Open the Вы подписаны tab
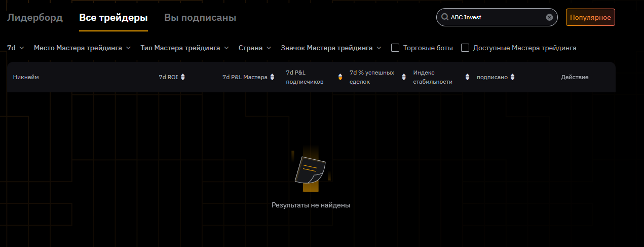Screen dimensions: 644x247 (200, 18)
